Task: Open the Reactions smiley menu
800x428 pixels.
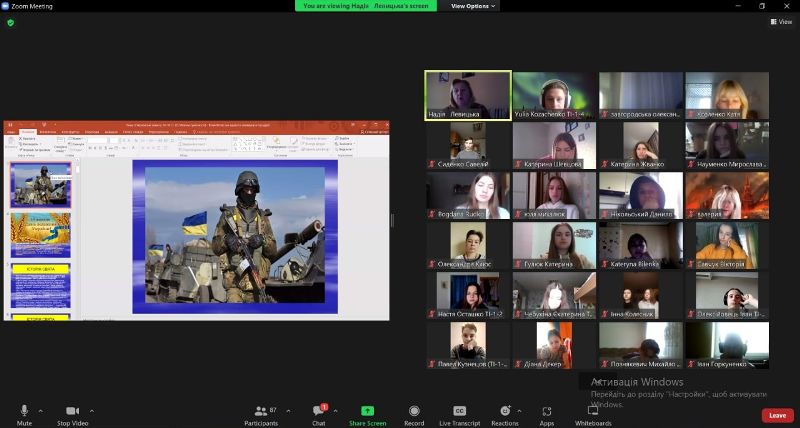Action: [505, 415]
